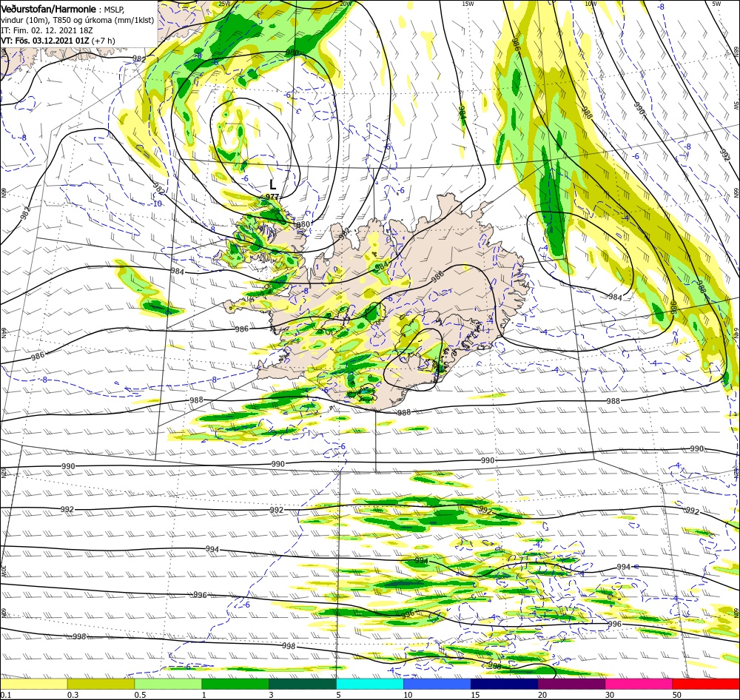Click the 10W longitude label
This screenshot has width=740, height=700.
[x=591, y=4]
